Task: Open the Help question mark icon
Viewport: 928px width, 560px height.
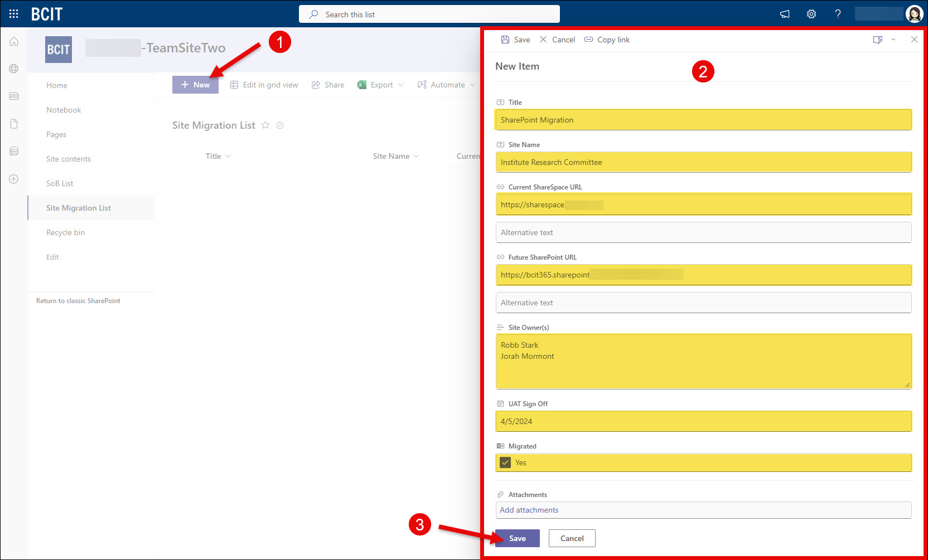Action: point(838,14)
